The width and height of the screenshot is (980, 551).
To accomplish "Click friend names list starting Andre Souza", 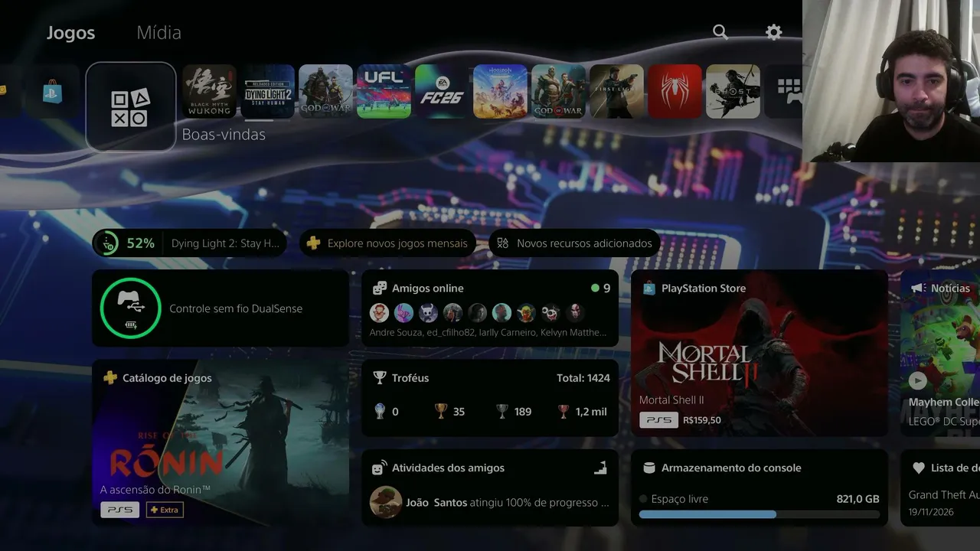I will 488,333.
